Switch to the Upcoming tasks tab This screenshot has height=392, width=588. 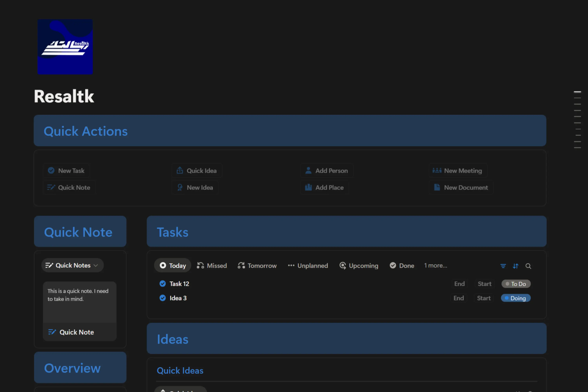coord(359,266)
